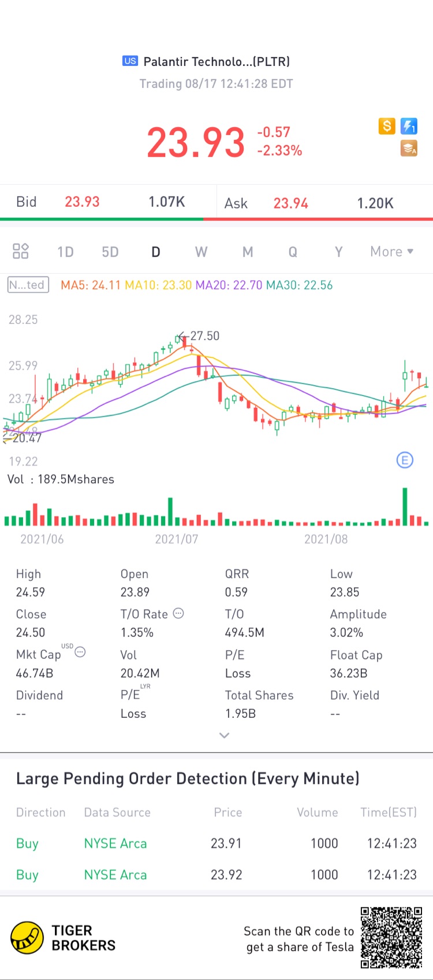Viewport: 433px width, 980px height.
Task: Tap the T/O Rate info icon
Action: [x=178, y=613]
